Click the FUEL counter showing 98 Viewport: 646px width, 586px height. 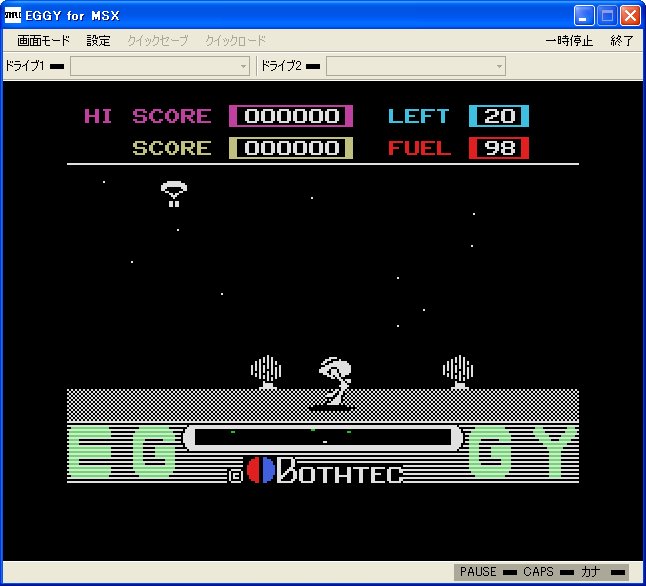499,148
